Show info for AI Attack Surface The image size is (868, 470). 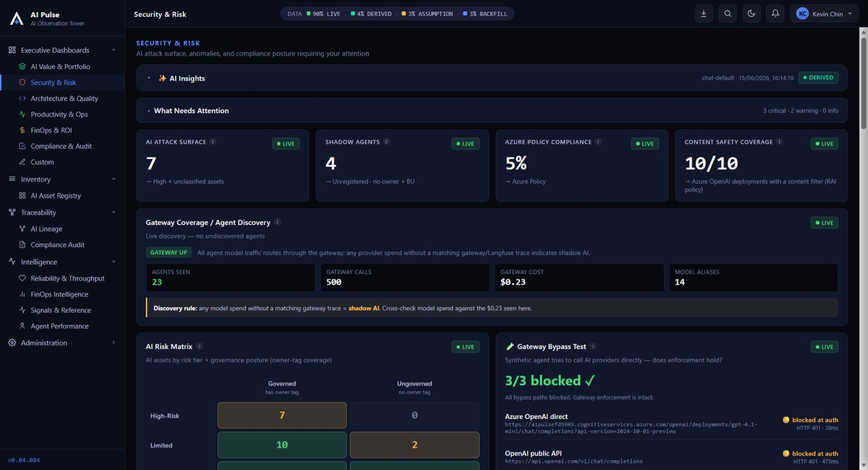213,142
